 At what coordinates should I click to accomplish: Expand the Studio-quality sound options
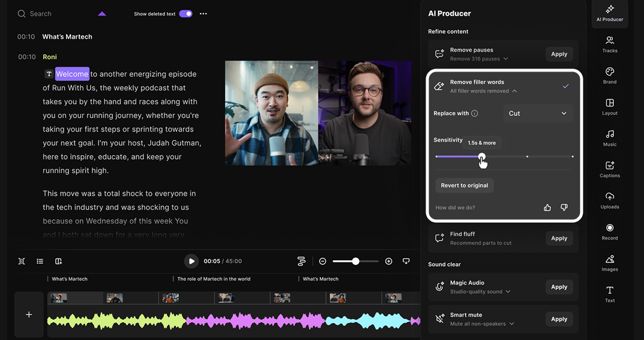coord(508,292)
